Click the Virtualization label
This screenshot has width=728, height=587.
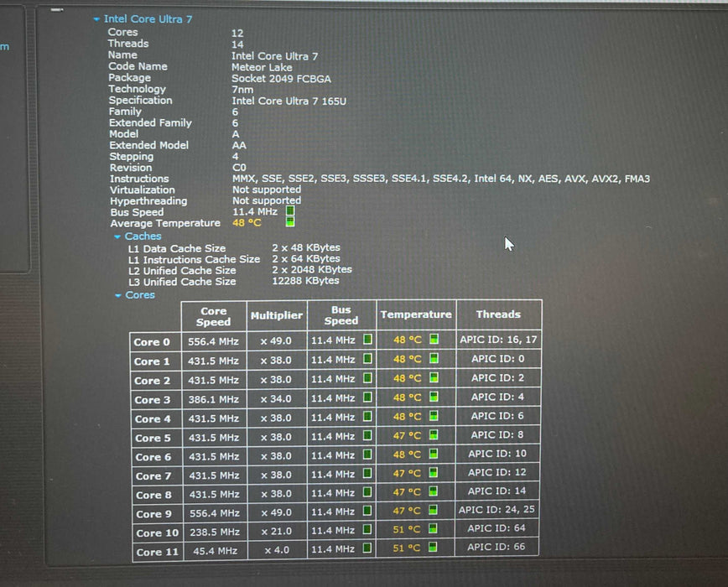(x=143, y=190)
